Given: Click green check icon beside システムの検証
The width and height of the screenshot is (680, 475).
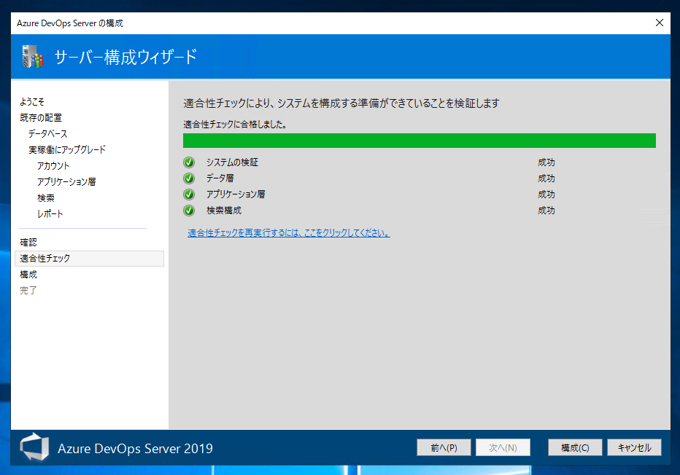Looking at the screenshot, I should tap(189, 162).
